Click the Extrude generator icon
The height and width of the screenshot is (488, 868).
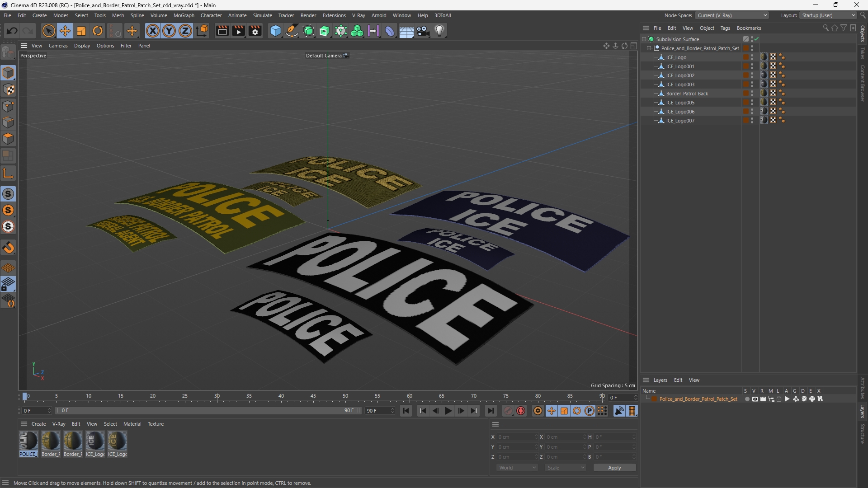(325, 31)
